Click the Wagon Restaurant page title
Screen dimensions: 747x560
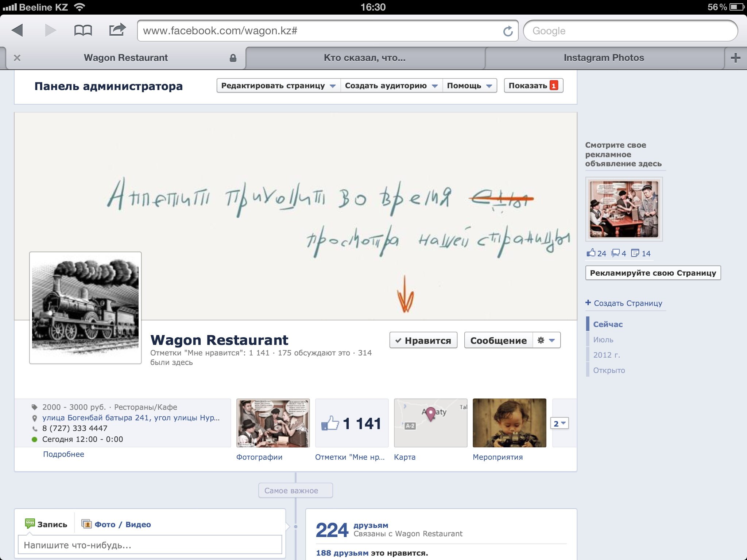pyautogui.click(x=219, y=340)
